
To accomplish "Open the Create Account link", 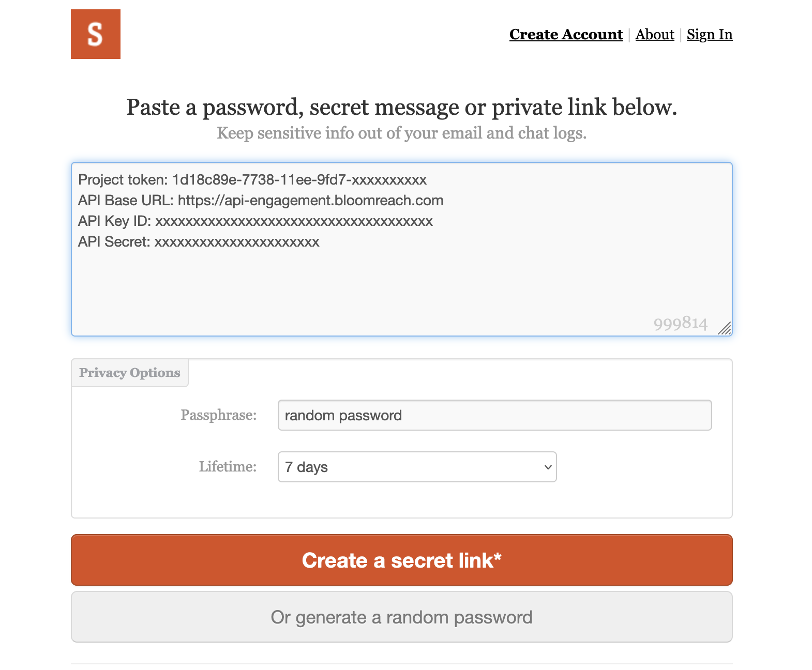I will [566, 34].
